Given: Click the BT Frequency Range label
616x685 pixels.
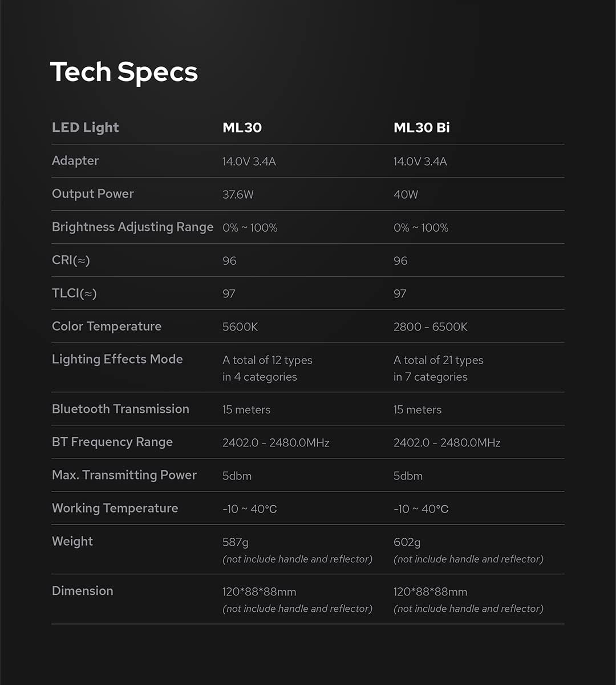Looking at the screenshot, I should (x=112, y=442).
